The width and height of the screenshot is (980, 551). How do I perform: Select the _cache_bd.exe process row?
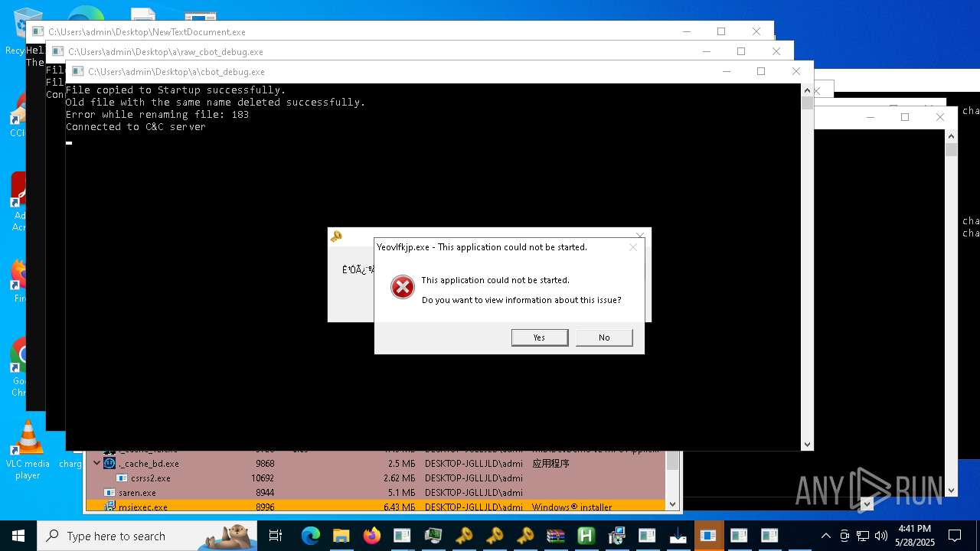375,463
